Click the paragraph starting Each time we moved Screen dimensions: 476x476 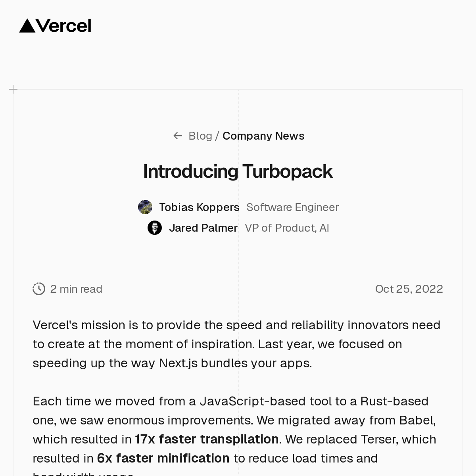(x=234, y=420)
